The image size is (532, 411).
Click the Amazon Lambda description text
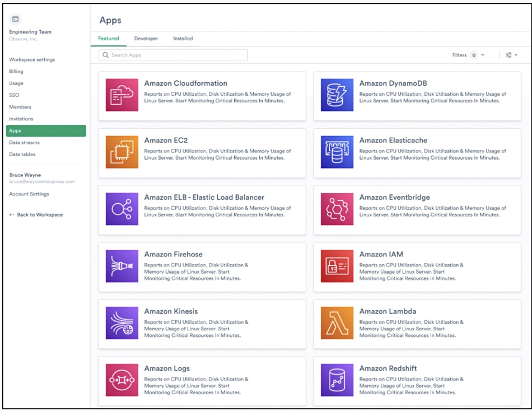point(411,329)
